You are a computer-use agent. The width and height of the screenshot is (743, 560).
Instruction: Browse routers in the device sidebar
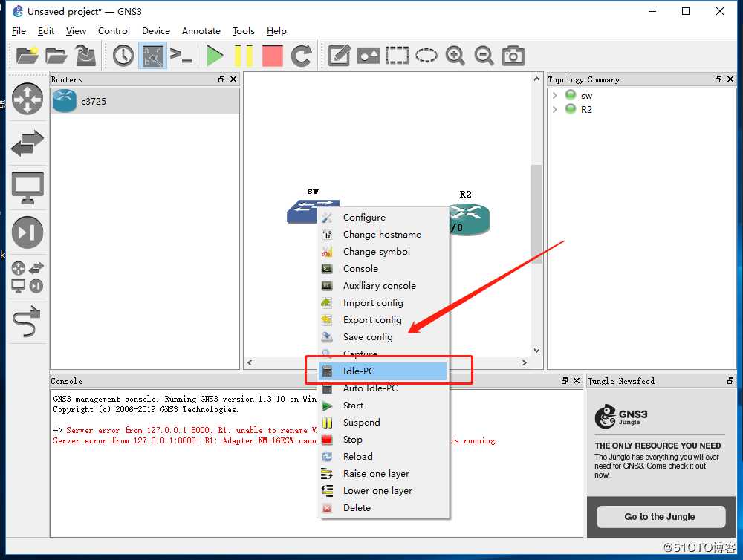(27, 99)
